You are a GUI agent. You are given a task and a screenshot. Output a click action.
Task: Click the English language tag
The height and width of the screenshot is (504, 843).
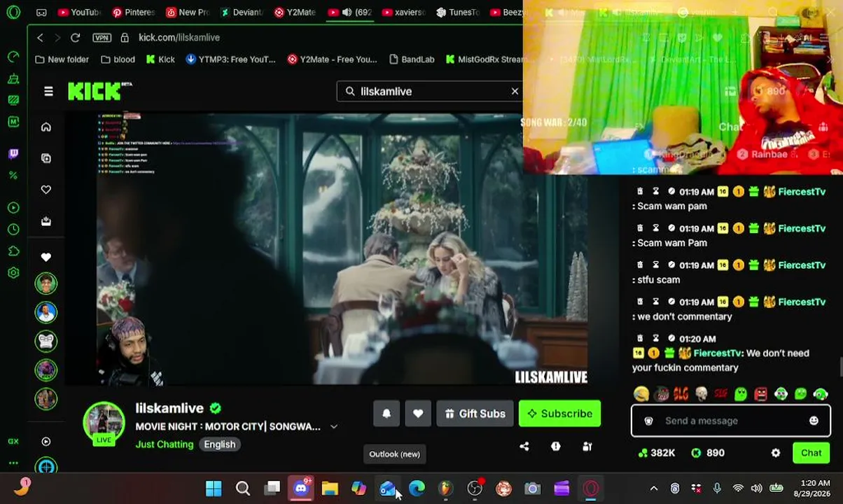[220, 444]
